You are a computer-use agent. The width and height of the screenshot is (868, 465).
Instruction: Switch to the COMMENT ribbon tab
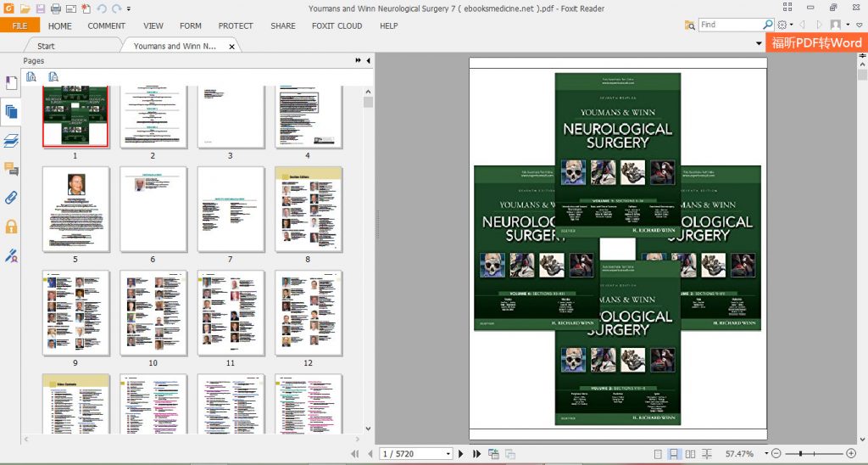[106, 25]
